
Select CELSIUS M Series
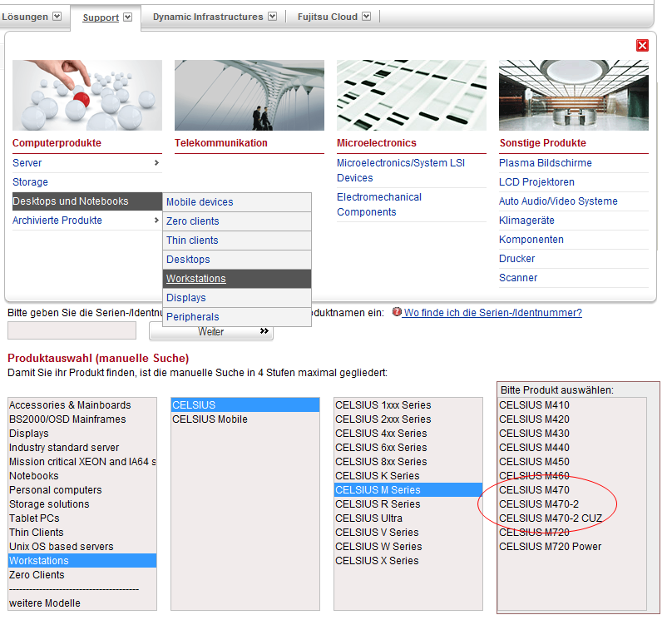tap(408, 489)
